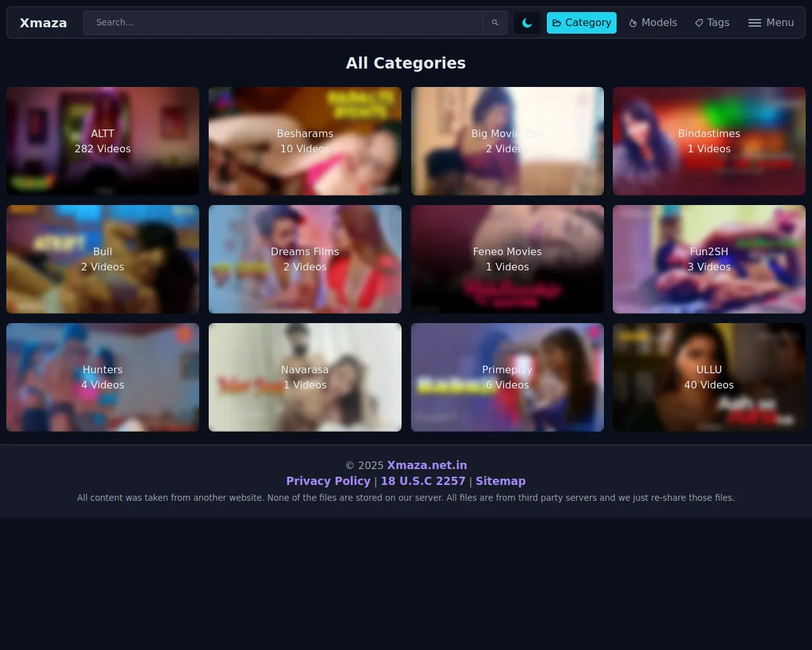The height and width of the screenshot is (650, 812).
Task: Toggle dark mode with the moon icon
Action: point(527,23)
